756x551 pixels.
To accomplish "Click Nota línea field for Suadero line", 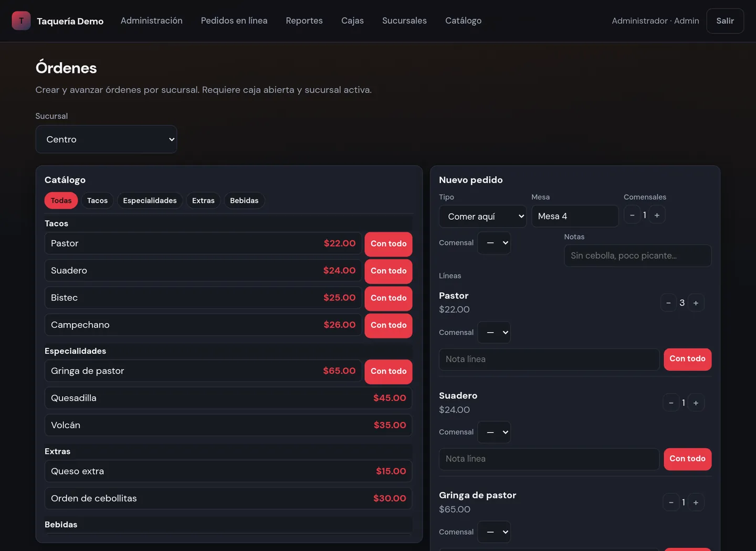I will tap(549, 459).
